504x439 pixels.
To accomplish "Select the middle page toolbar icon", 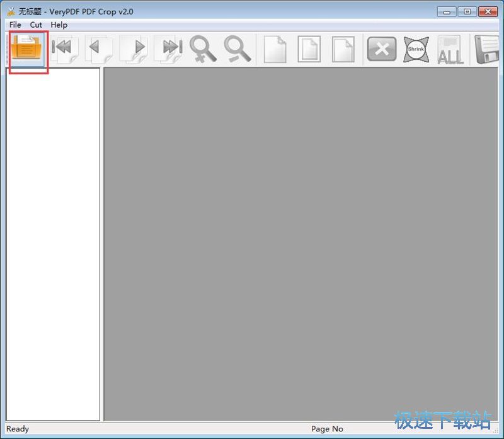I will [x=309, y=49].
